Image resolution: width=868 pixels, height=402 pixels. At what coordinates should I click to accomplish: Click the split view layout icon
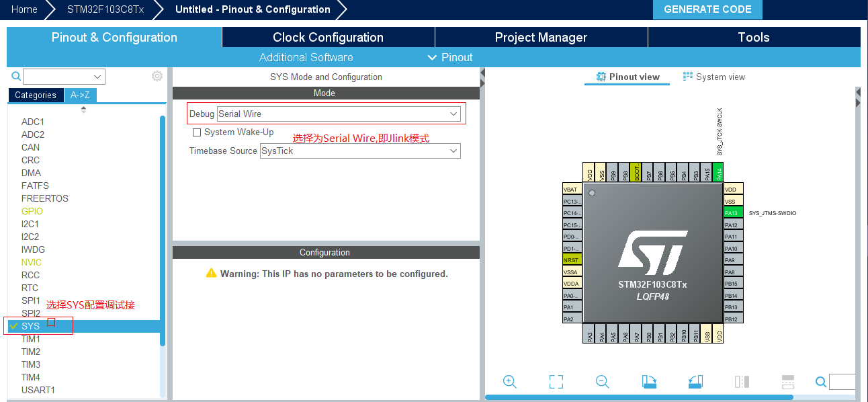(788, 382)
